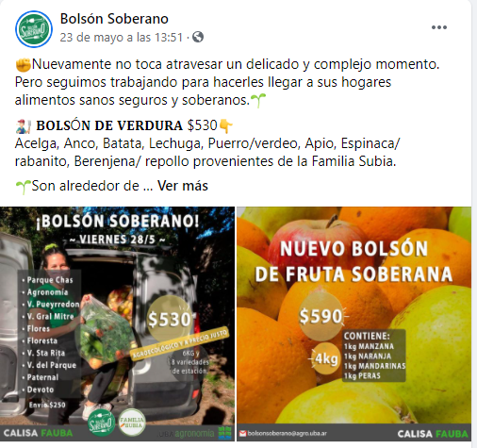Image resolution: width=477 pixels, height=448 pixels.
Task: Click the CONTIENE fruit list box
Action: (x=374, y=356)
